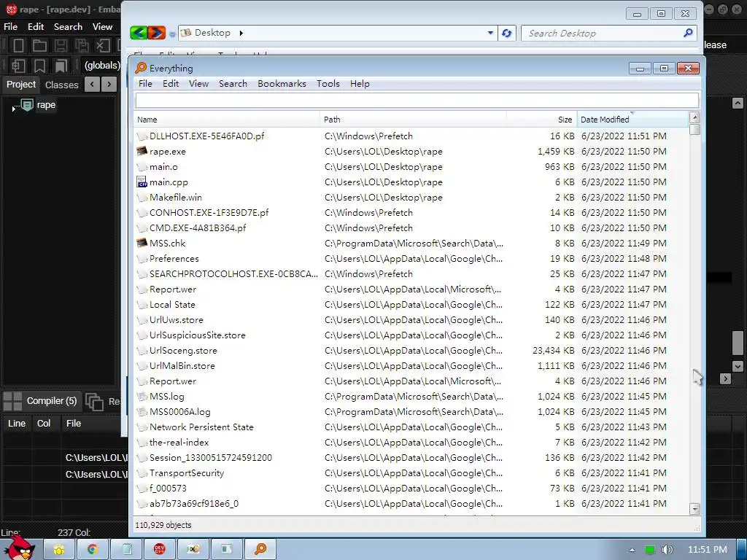Viewport: 747px width, 560px height.
Task: Sort by the Name column header
Action: pyautogui.click(x=227, y=120)
